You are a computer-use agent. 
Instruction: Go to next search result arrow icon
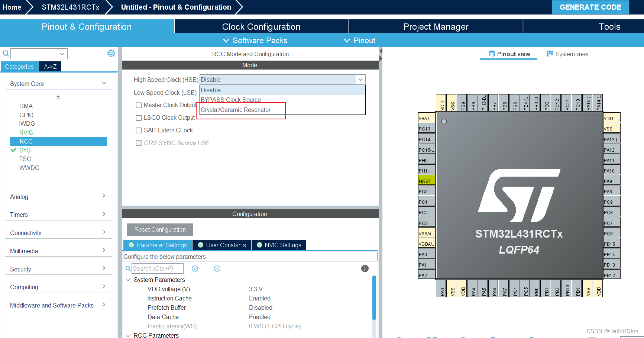tap(217, 268)
